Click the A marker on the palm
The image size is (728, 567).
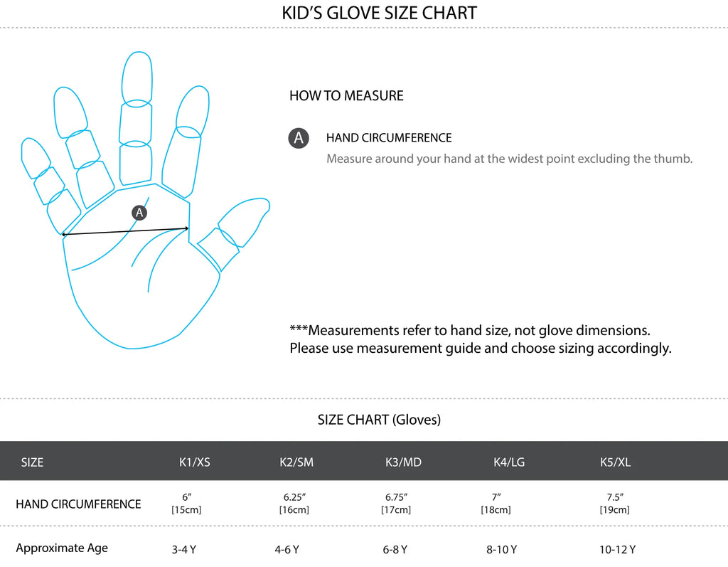[x=139, y=212]
